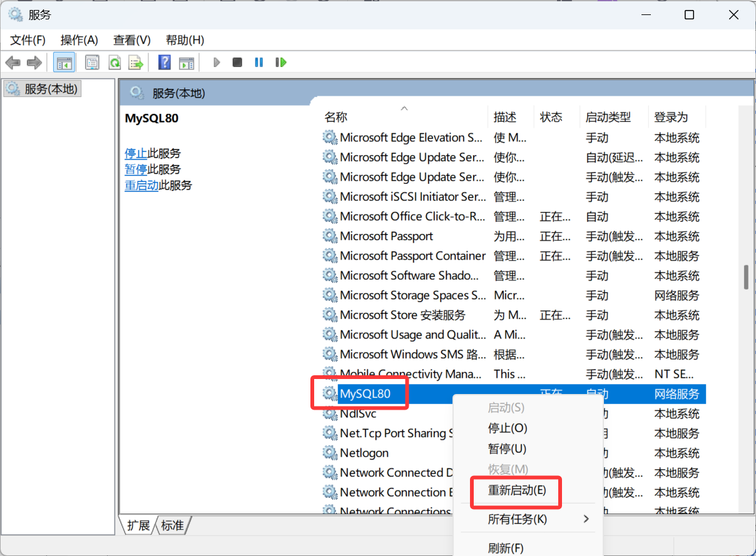Select Microsoft Software Shado... service
This screenshot has width=756, height=556.
click(x=410, y=275)
